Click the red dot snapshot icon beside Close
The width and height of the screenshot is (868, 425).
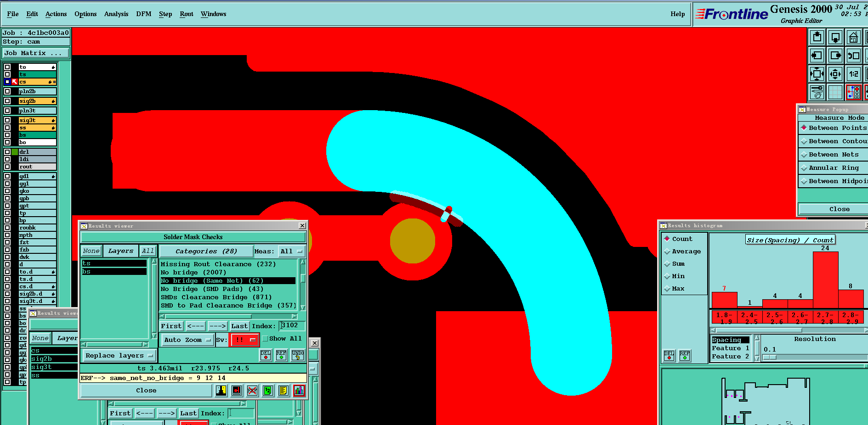pos(237,391)
